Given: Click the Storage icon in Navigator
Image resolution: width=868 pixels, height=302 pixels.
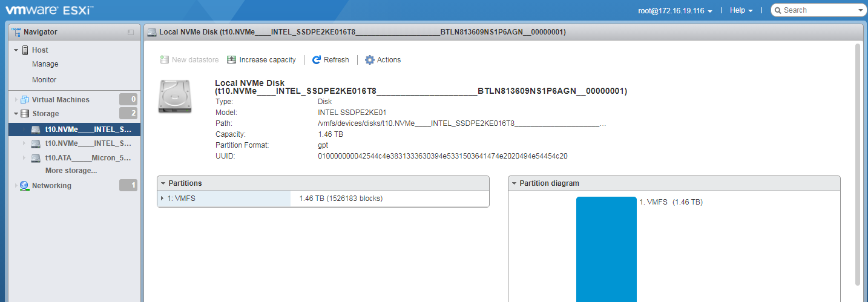Looking at the screenshot, I should pos(25,114).
